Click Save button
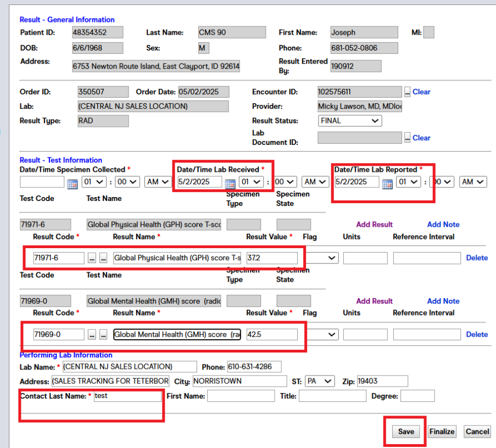The width and height of the screenshot is (496, 448). pos(406,432)
